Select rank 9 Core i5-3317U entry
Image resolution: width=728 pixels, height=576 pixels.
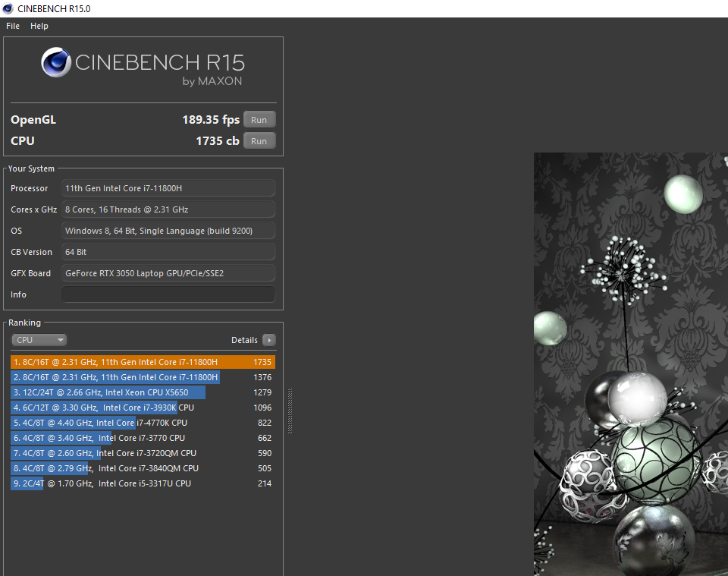pyautogui.click(x=143, y=483)
